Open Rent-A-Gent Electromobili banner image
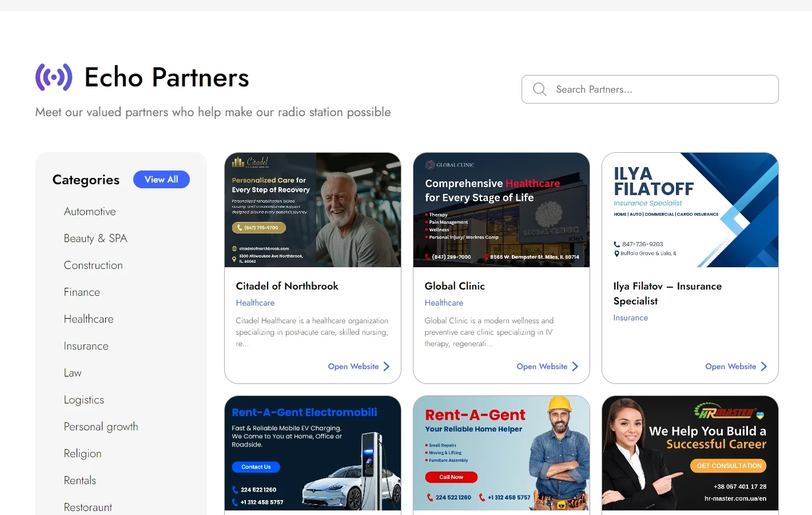Viewport: 812px width, 515px height. click(313, 453)
